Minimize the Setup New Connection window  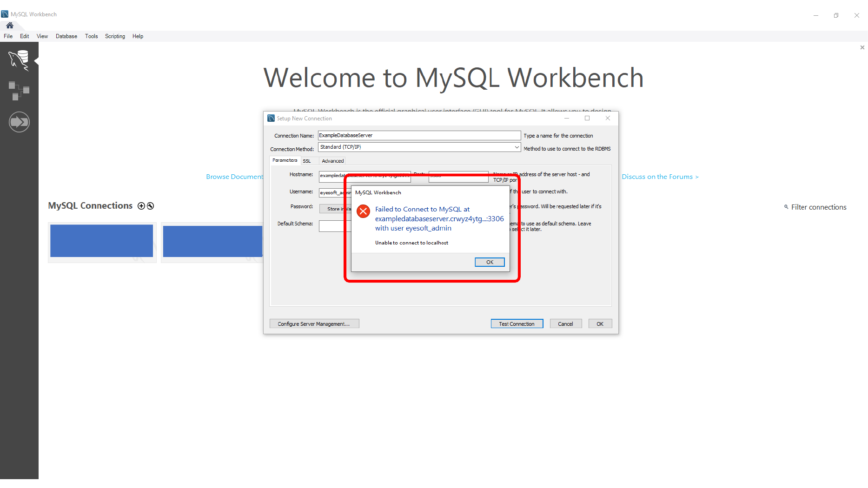pos(567,118)
